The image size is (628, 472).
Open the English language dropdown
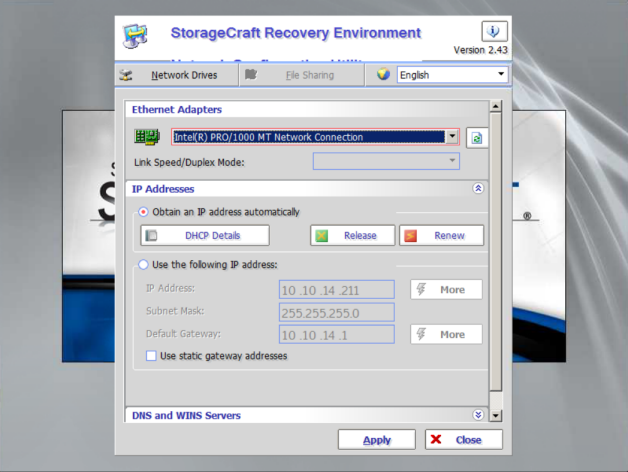point(453,75)
